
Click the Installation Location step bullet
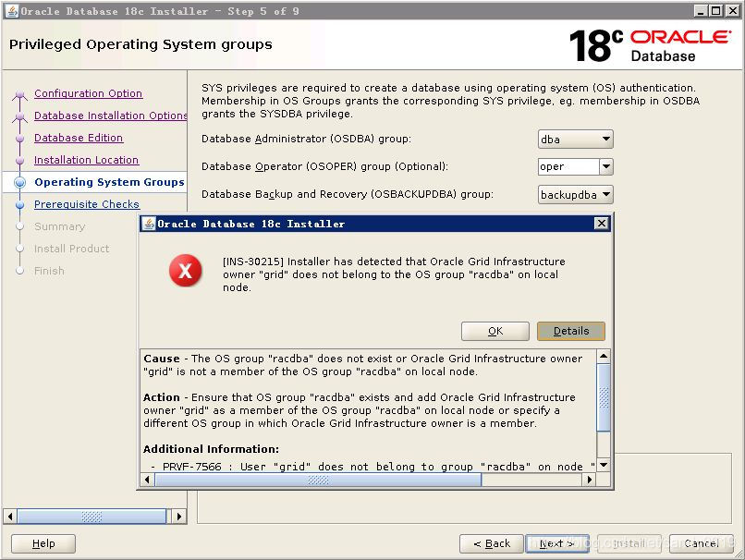pos(20,161)
